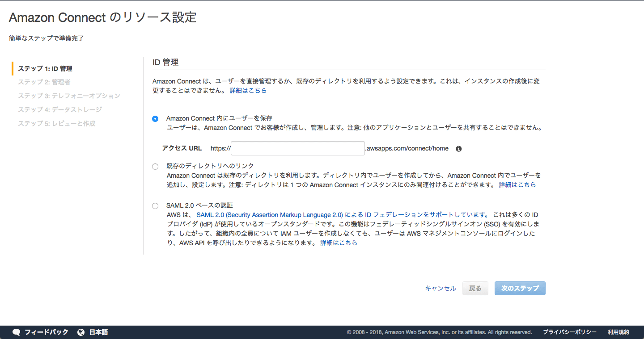This screenshot has width=644, height=339.
Task: Open the 日本語 language selector
Action: click(98, 332)
